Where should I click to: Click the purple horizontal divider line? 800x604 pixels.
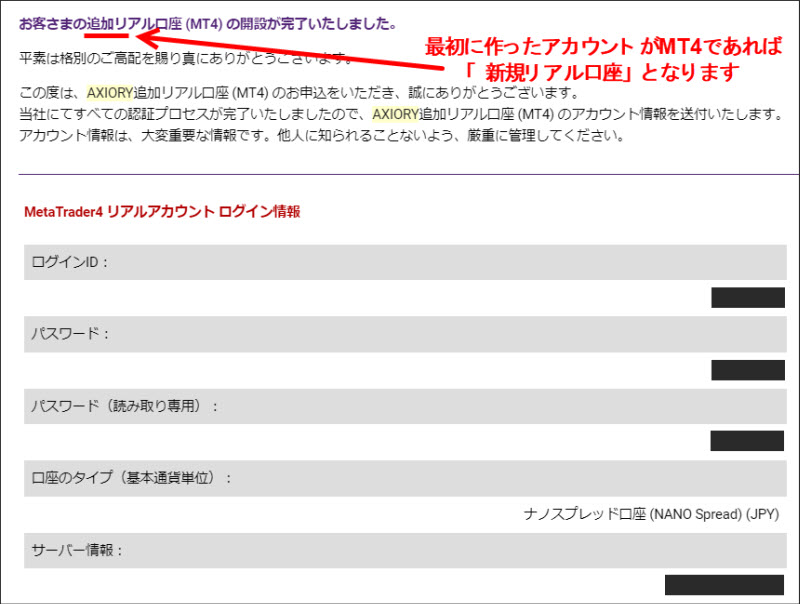400,174
